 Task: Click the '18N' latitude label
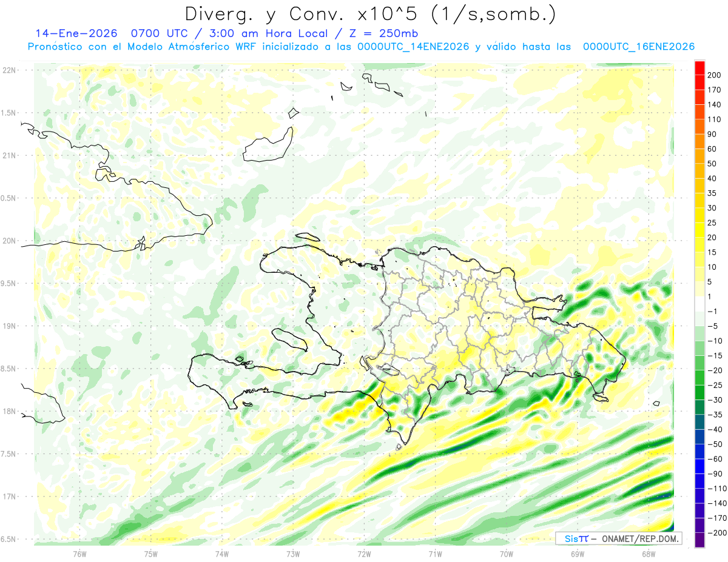(x=8, y=412)
